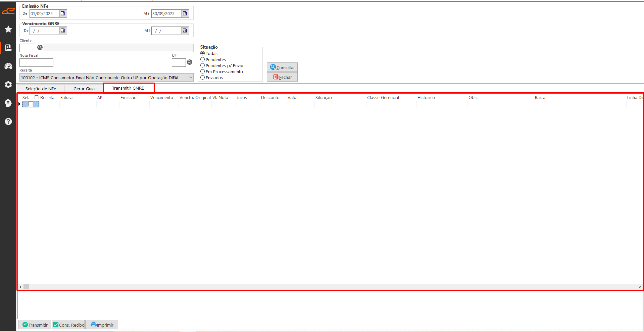Tick the select-all checkbox in grid header
Screen dimensions: 644x332
[x=37, y=97]
